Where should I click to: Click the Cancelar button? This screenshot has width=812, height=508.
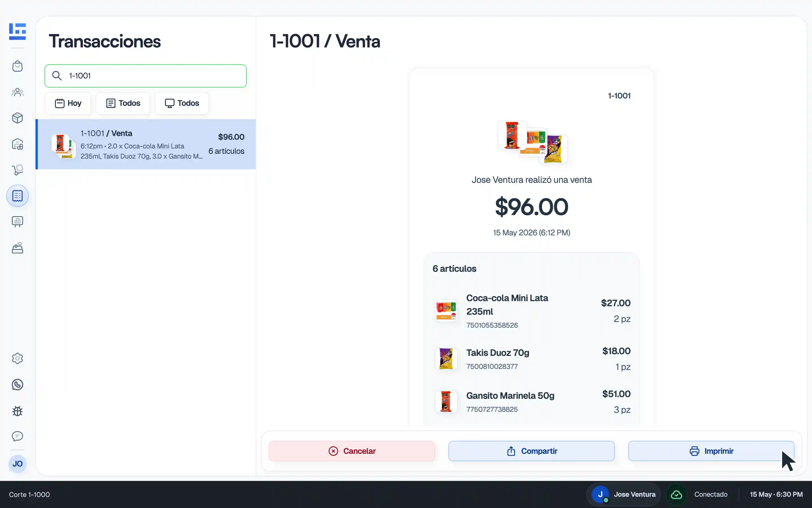pyautogui.click(x=352, y=451)
